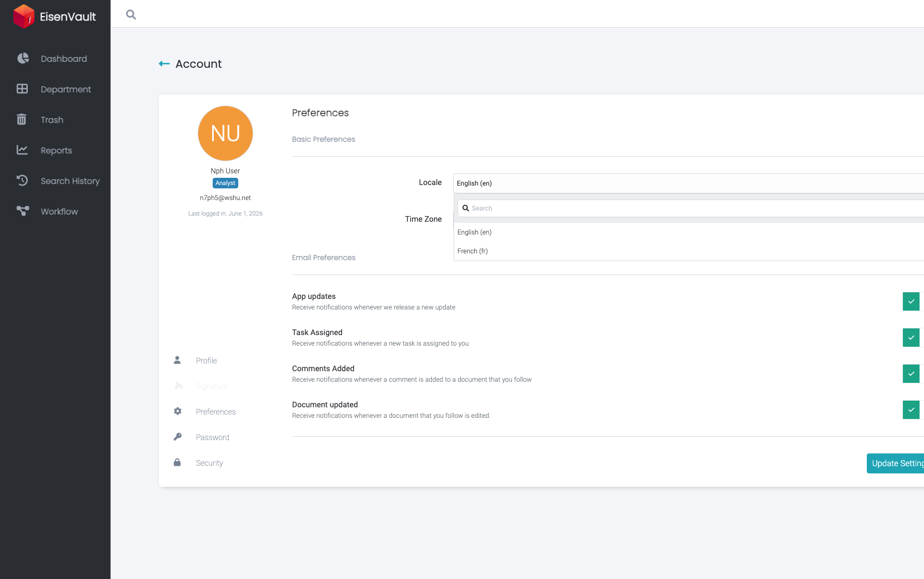This screenshot has width=924, height=579.
Task: Choose French (fr) from the locale list
Action: (689, 251)
